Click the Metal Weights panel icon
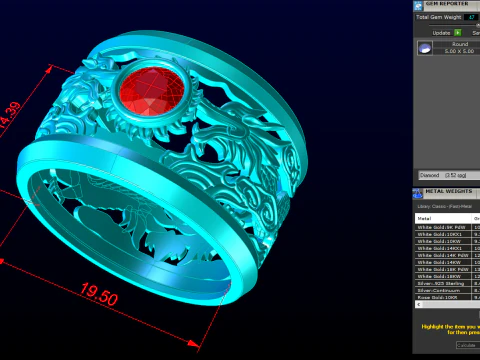 (418, 193)
